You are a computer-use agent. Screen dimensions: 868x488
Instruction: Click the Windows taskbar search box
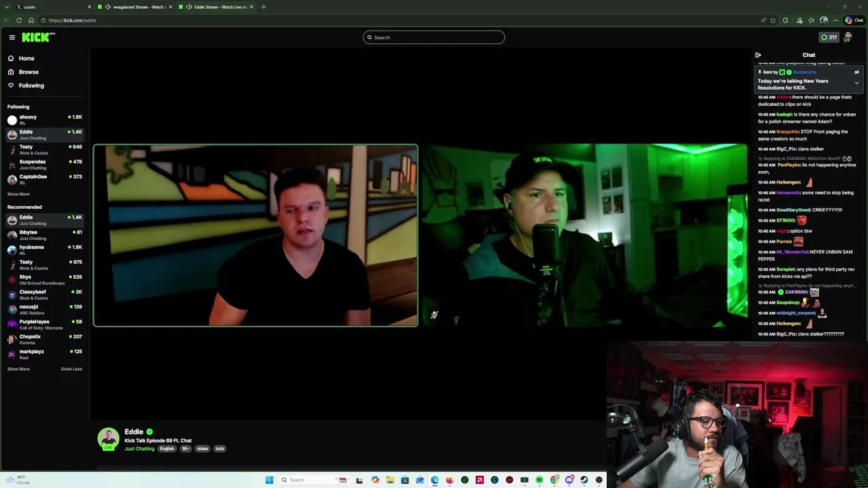(x=315, y=480)
